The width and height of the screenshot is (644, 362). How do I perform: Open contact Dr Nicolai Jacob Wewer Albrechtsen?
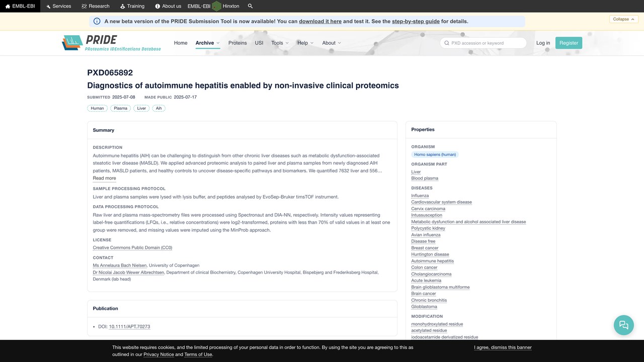[128, 272]
